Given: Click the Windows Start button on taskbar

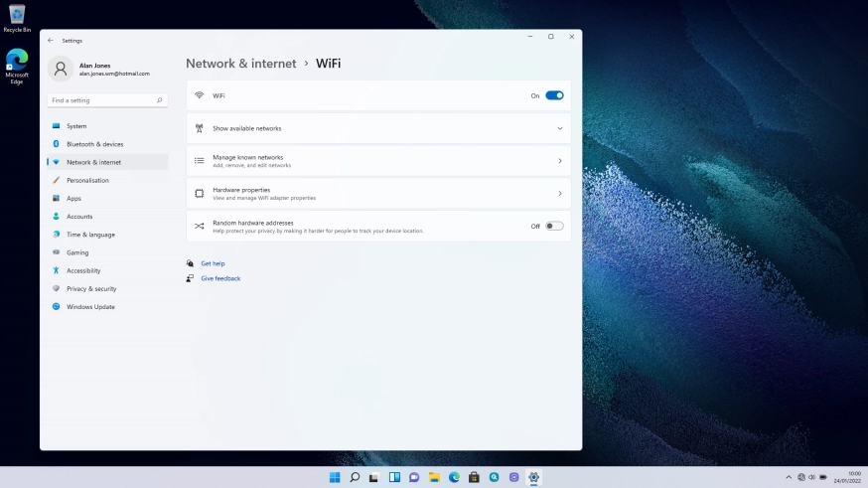Looking at the screenshot, I should (335, 477).
